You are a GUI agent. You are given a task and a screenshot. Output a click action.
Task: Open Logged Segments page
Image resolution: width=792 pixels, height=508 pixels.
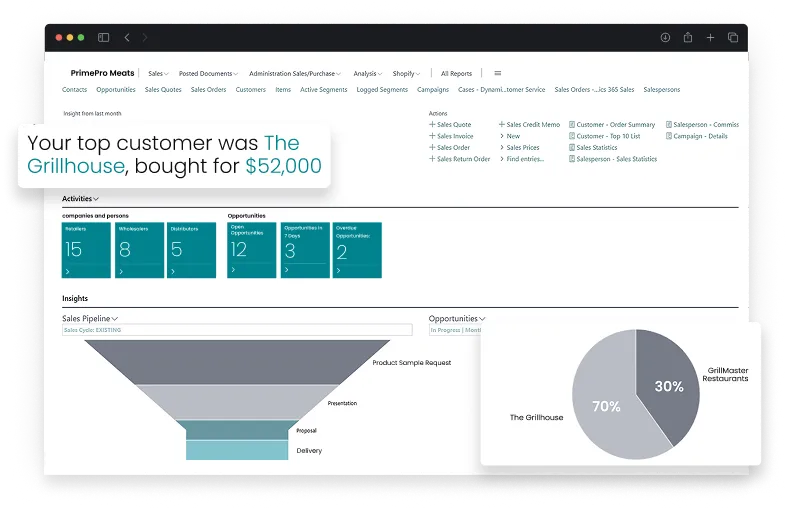[x=382, y=89]
